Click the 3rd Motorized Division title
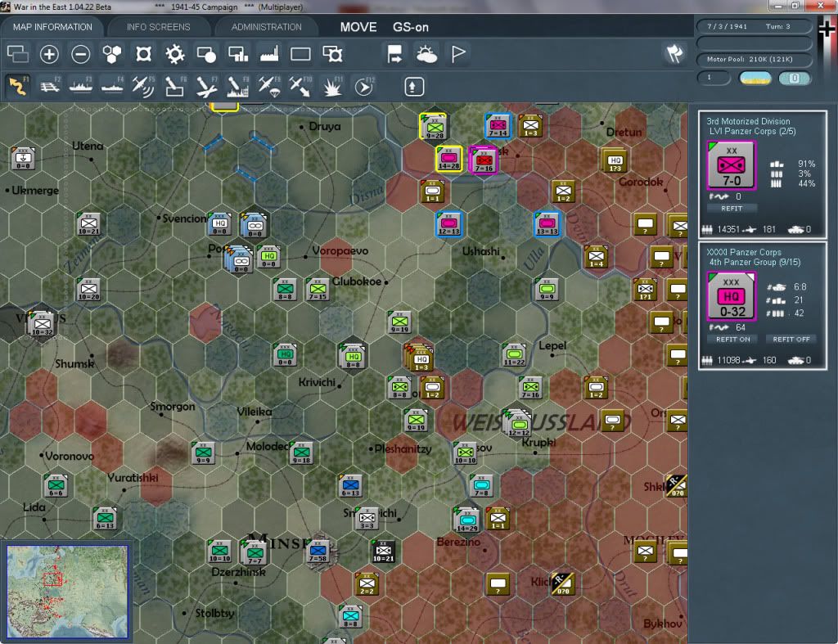The height and width of the screenshot is (644, 838). pos(748,121)
